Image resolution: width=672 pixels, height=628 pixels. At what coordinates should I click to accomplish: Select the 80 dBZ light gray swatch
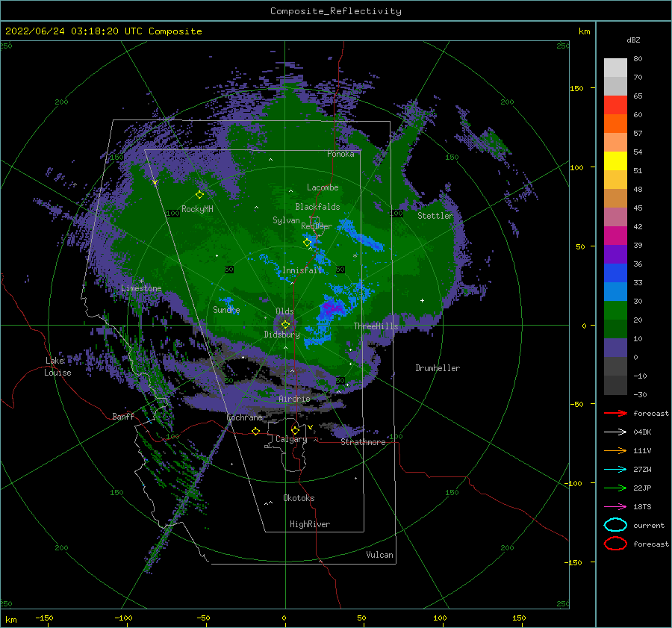[x=615, y=67]
